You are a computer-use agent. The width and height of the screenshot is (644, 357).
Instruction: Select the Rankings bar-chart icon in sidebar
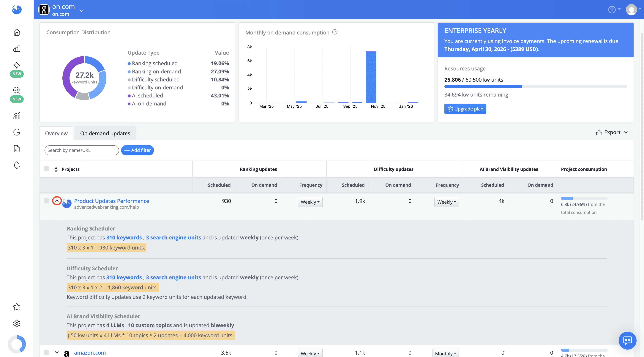click(17, 48)
